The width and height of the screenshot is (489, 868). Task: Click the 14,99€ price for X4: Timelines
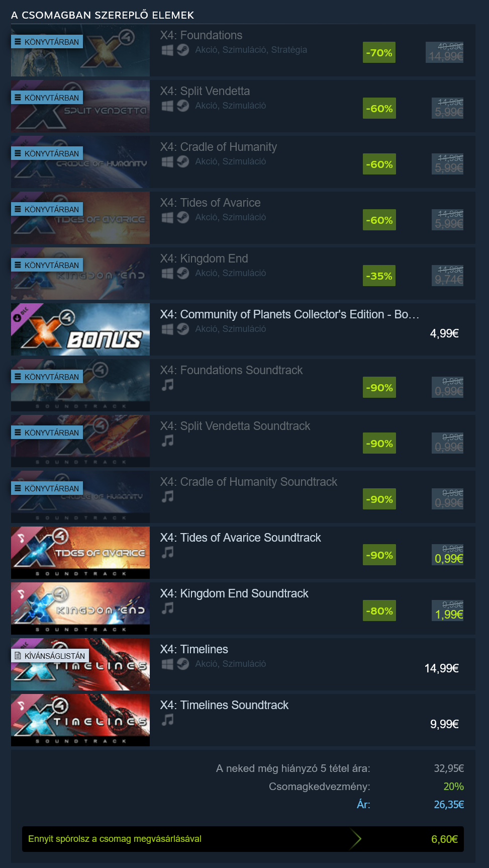pyautogui.click(x=441, y=668)
